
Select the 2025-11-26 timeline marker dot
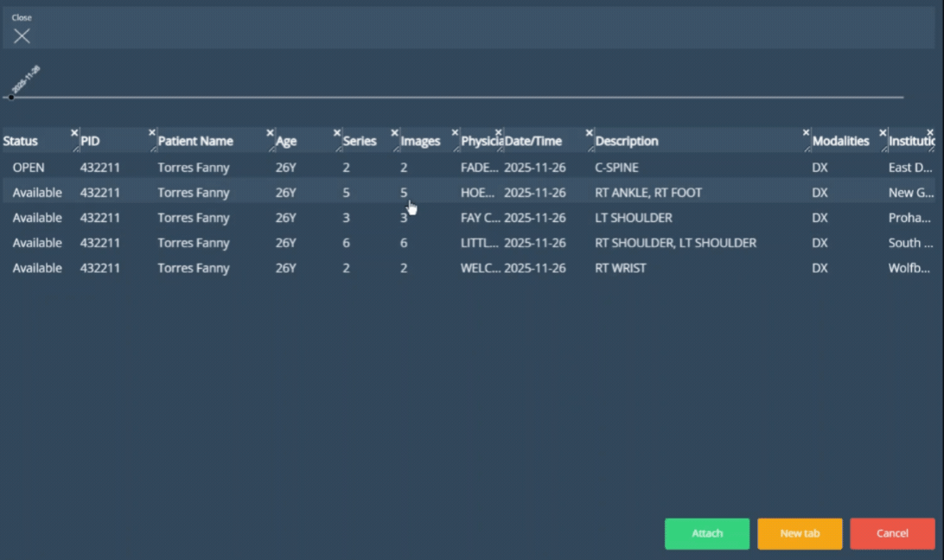pyautogui.click(x=10, y=97)
